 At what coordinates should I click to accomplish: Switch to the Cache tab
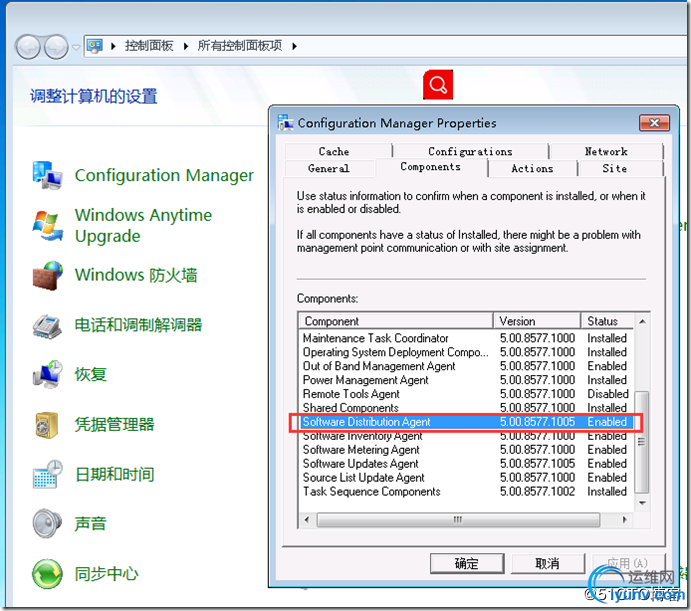tap(338, 151)
